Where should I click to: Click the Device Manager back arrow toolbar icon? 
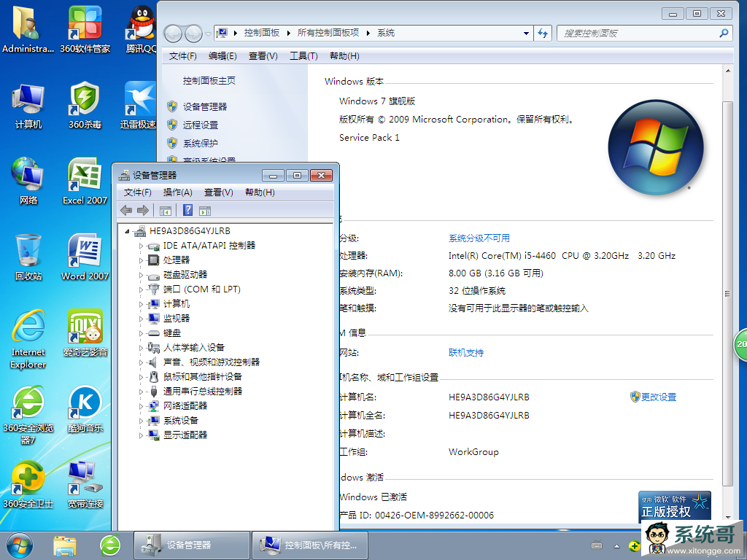(126, 210)
